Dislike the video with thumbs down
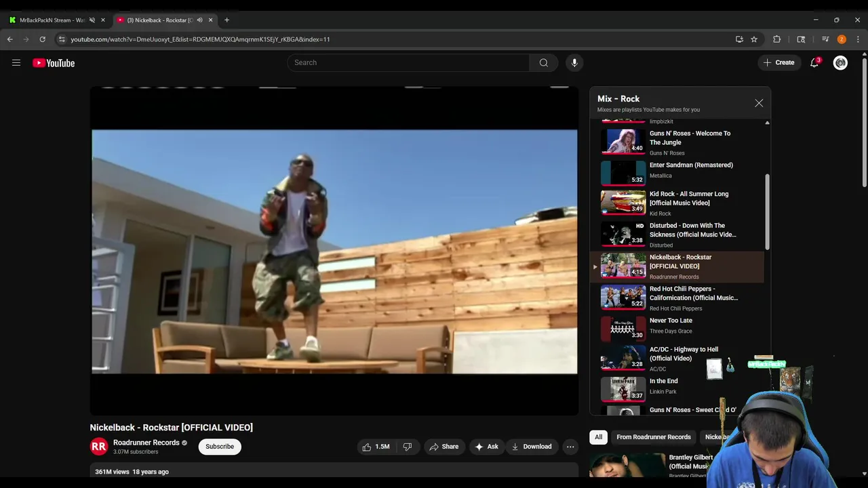The height and width of the screenshot is (488, 868). pyautogui.click(x=408, y=447)
